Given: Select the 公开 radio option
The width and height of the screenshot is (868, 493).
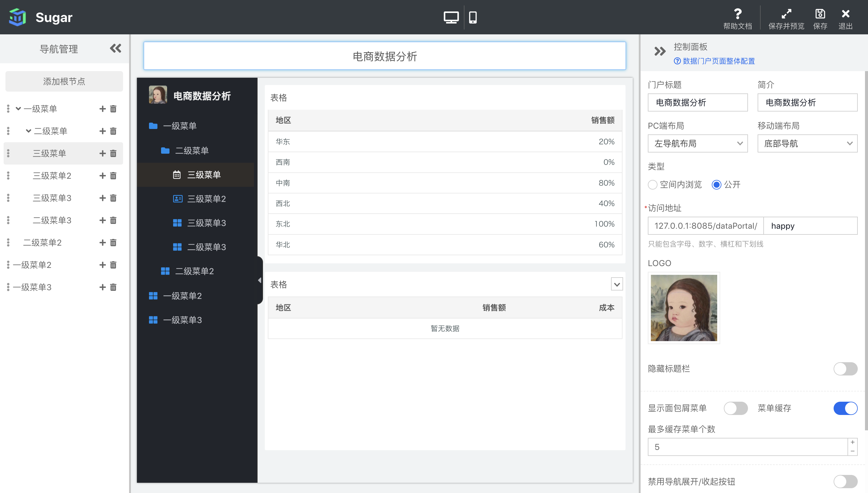Looking at the screenshot, I should tap(716, 184).
